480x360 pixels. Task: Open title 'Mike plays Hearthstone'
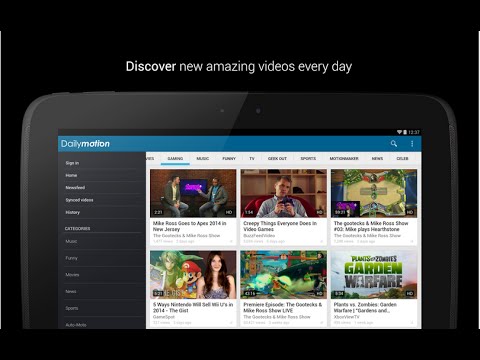point(371,226)
